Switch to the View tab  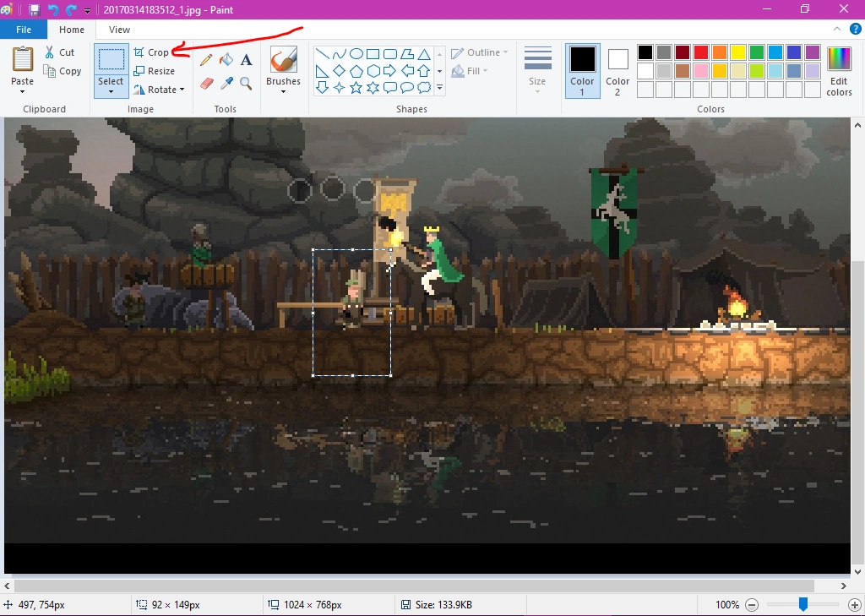[x=119, y=30]
